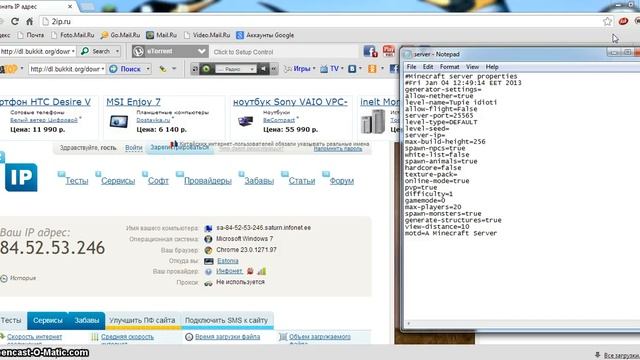Open the Тесты navigation link
Image resolution: width=640 pixels, height=360 pixels.
[x=77, y=181]
